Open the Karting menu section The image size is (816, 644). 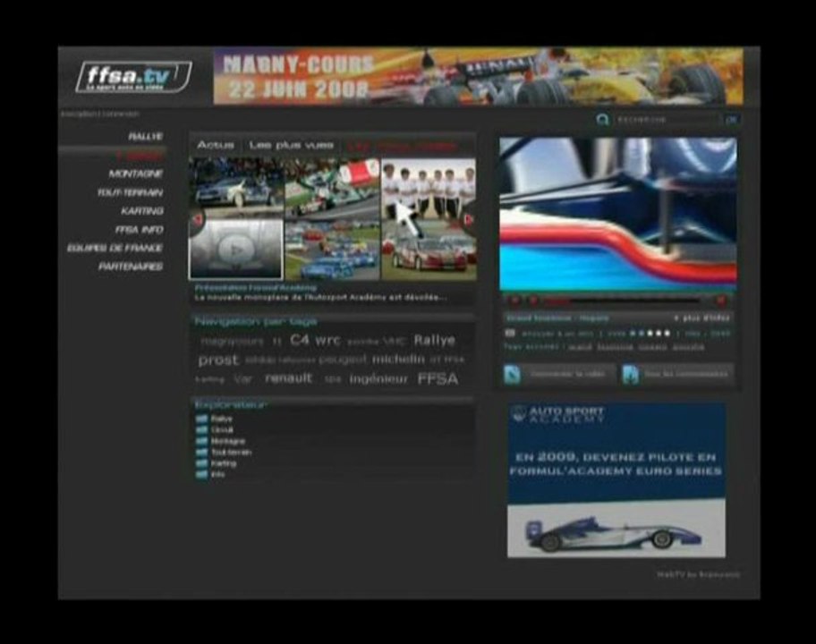pyautogui.click(x=142, y=211)
